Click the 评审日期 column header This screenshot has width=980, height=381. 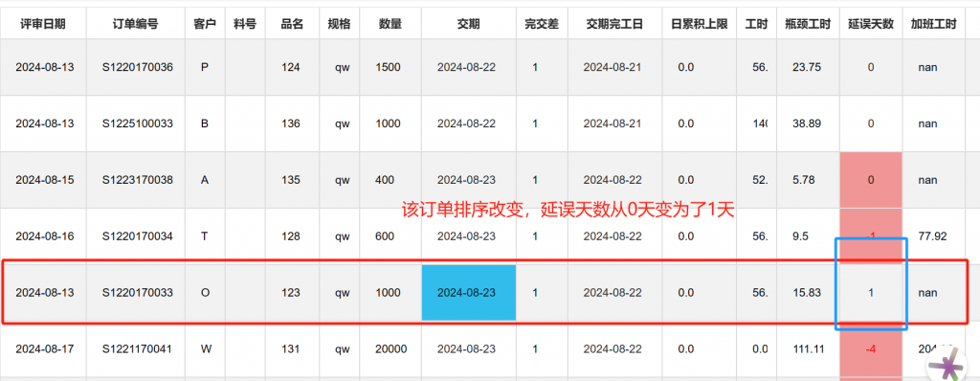coord(43,24)
